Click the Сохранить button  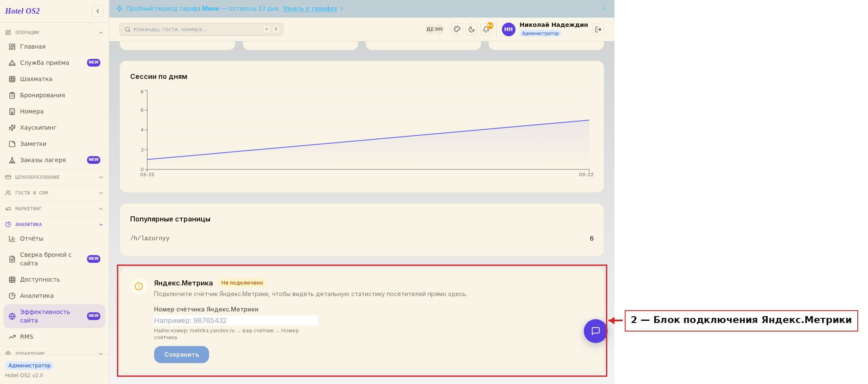181,355
